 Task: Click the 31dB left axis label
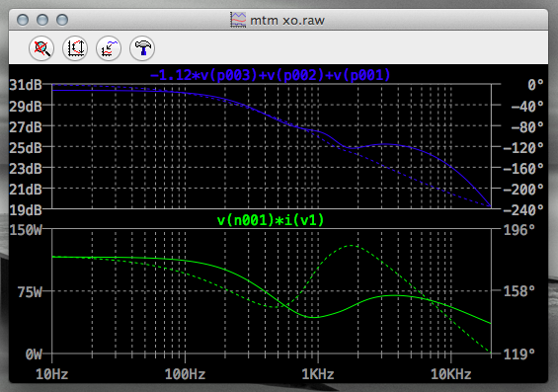pyautogui.click(x=26, y=85)
